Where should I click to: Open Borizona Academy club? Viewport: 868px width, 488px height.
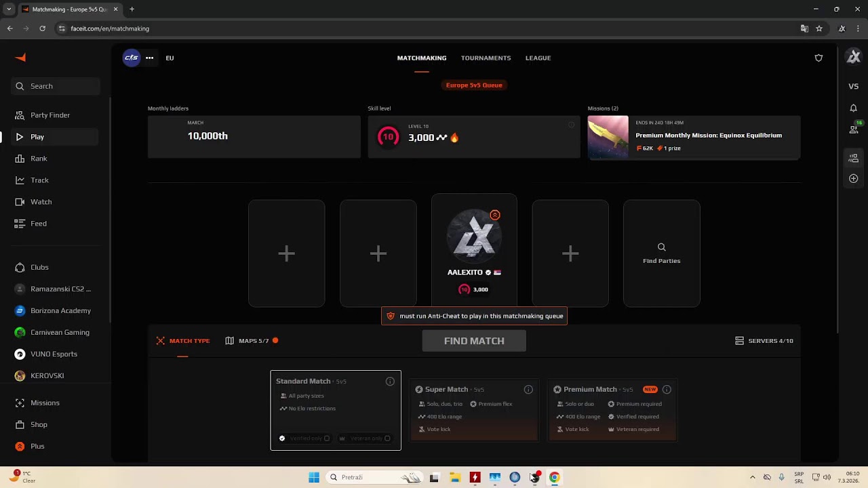pyautogui.click(x=56, y=310)
